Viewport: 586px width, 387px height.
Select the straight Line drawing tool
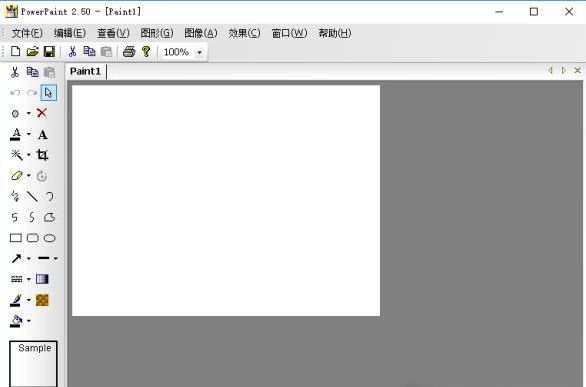32,196
